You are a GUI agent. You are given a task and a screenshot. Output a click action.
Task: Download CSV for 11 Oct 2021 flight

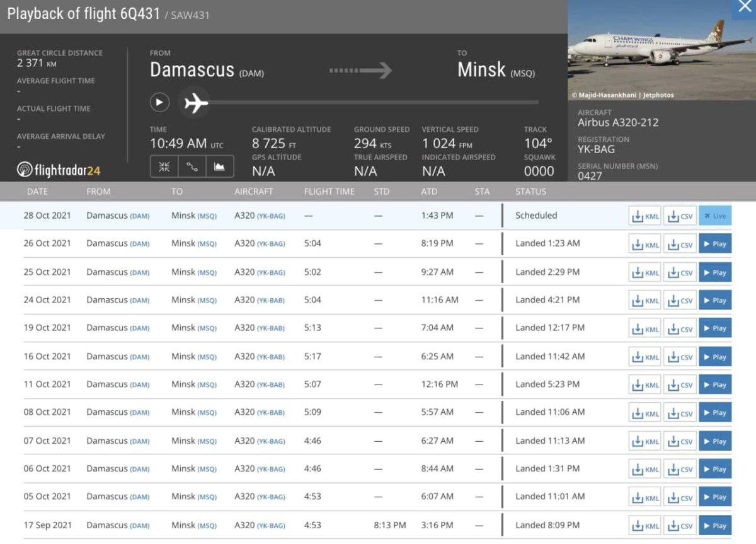[x=680, y=385]
